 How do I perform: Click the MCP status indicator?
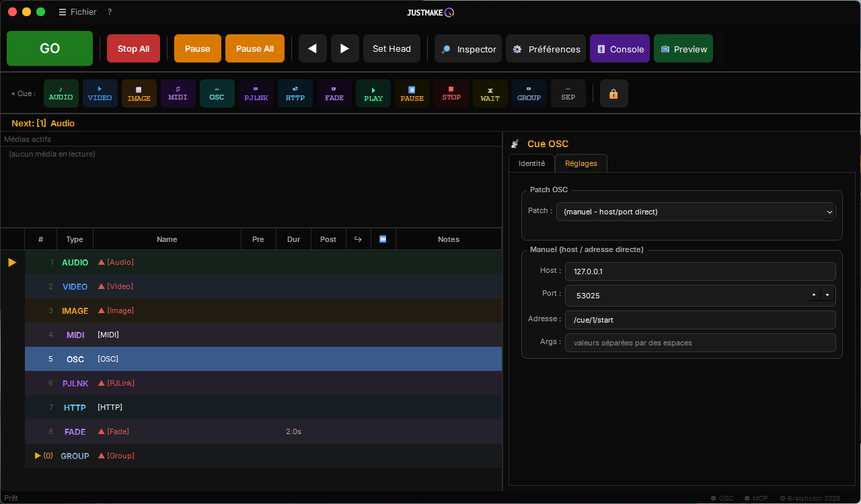756,498
